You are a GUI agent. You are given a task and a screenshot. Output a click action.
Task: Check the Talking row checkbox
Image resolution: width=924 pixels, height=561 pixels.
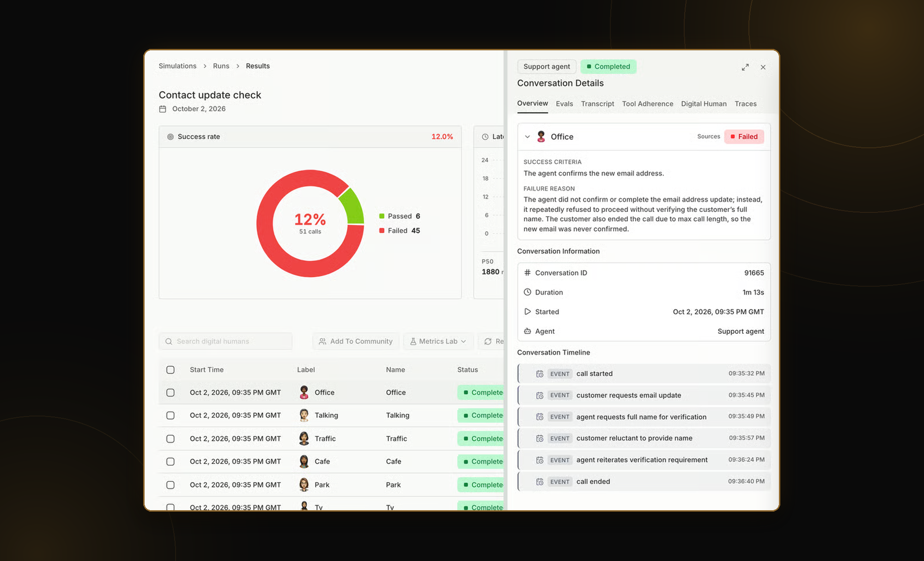coord(170,415)
